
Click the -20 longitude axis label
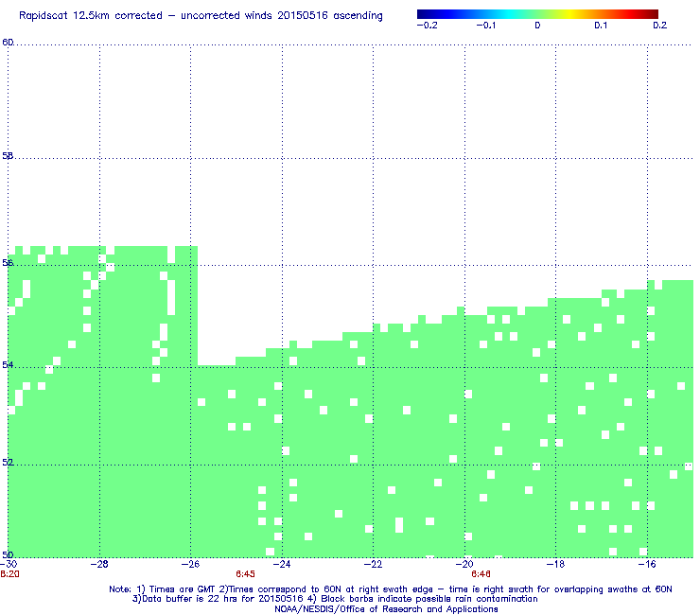464,565
